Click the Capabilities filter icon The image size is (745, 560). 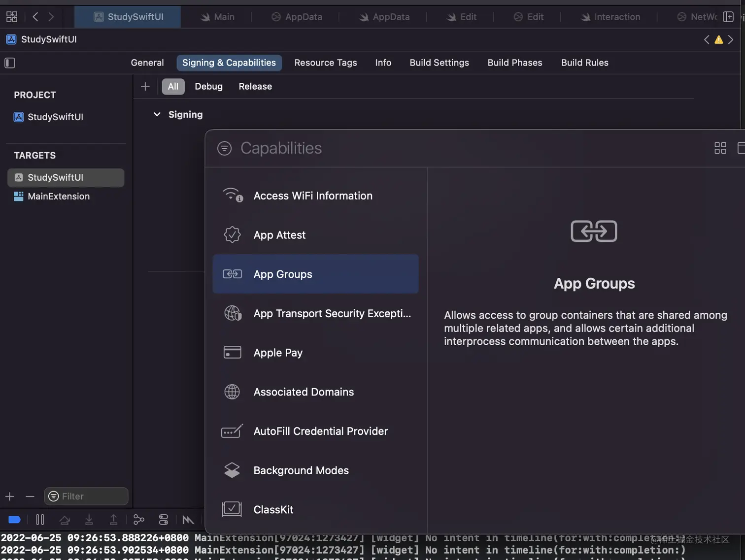pos(224,148)
